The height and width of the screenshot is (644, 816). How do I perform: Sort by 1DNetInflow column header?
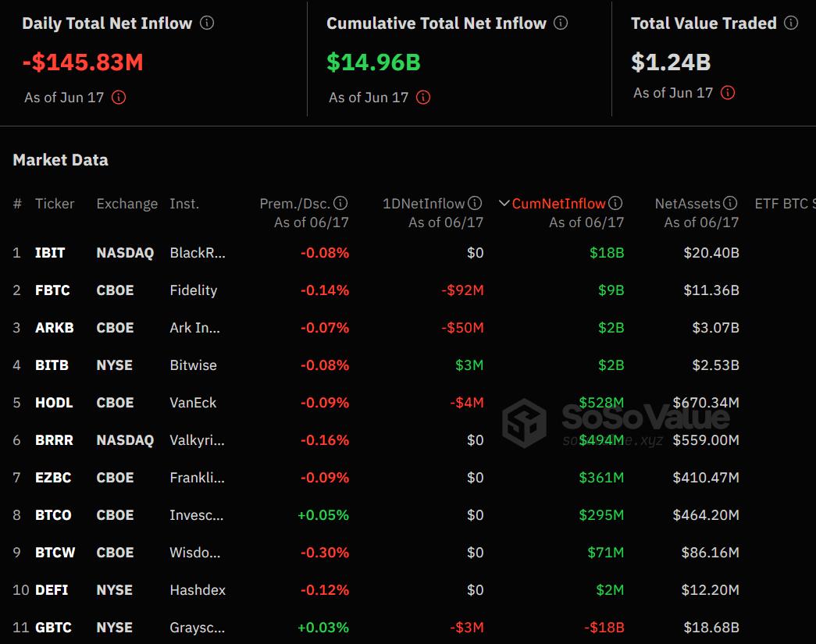click(x=423, y=204)
